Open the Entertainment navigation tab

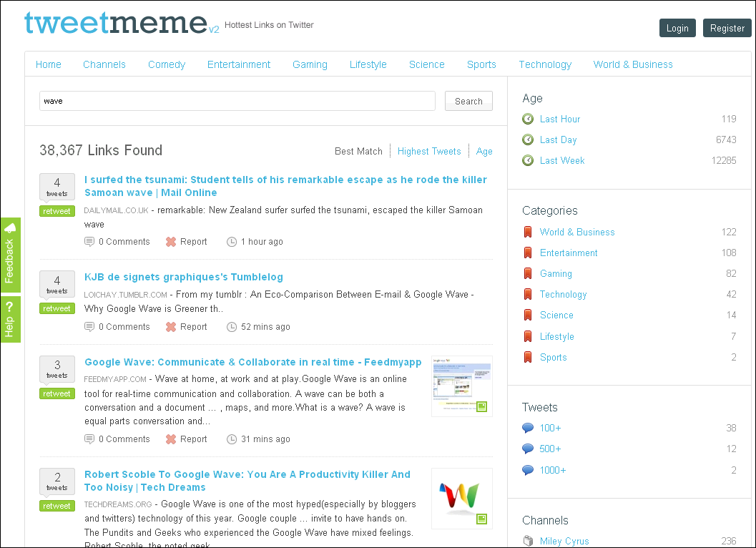pos(239,64)
